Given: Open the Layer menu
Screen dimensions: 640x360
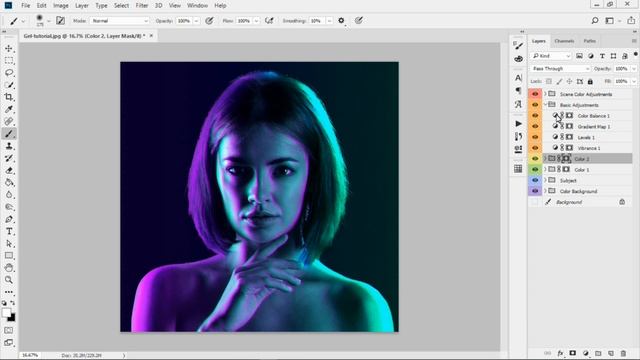Looking at the screenshot, I should tap(82, 6).
